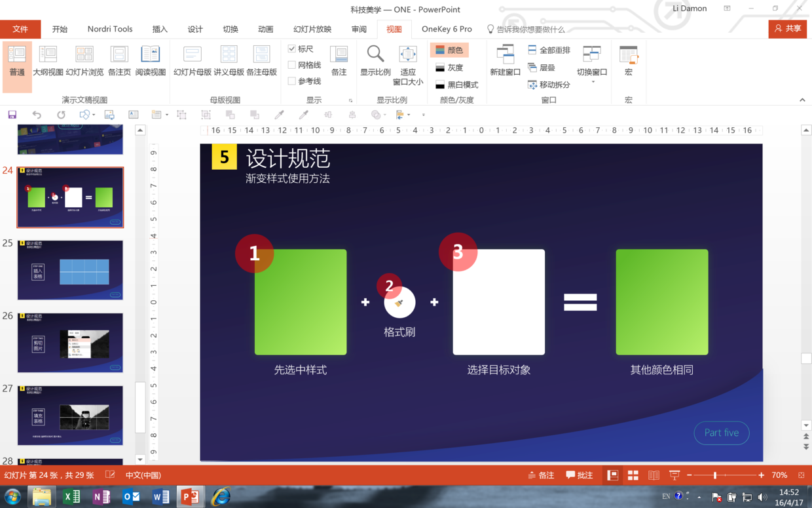Click the 共享 (Share) button
This screenshot has height=508, width=812.
tap(787, 29)
